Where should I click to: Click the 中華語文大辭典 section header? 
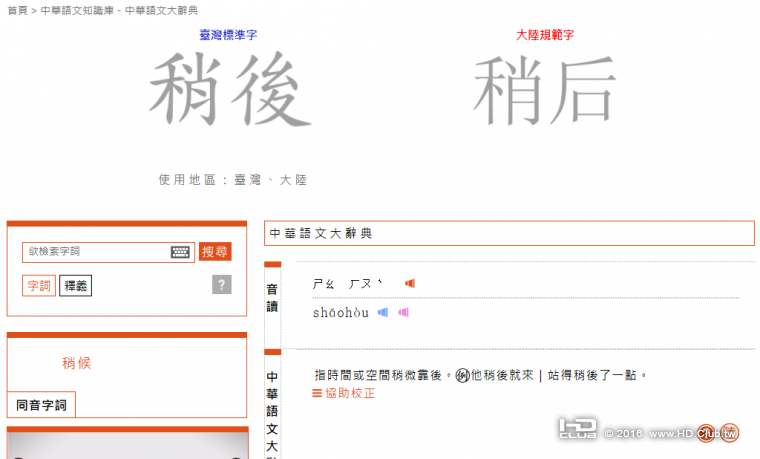pos(509,233)
